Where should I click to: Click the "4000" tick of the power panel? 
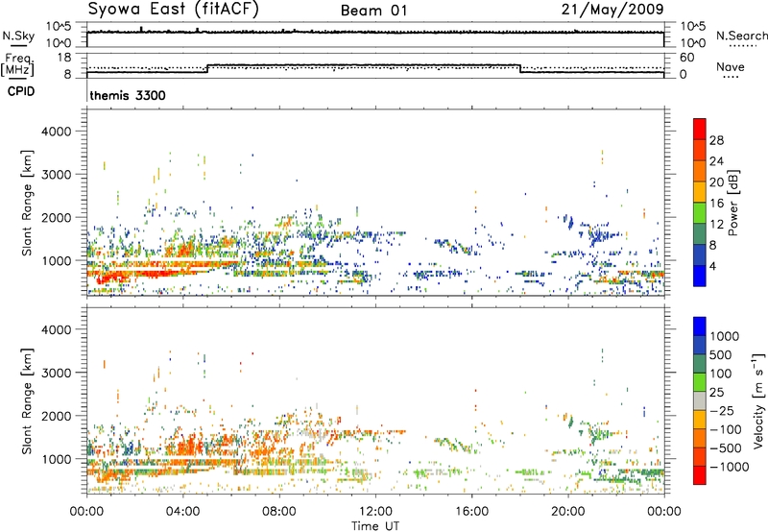pyautogui.click(x=56, y=132)
